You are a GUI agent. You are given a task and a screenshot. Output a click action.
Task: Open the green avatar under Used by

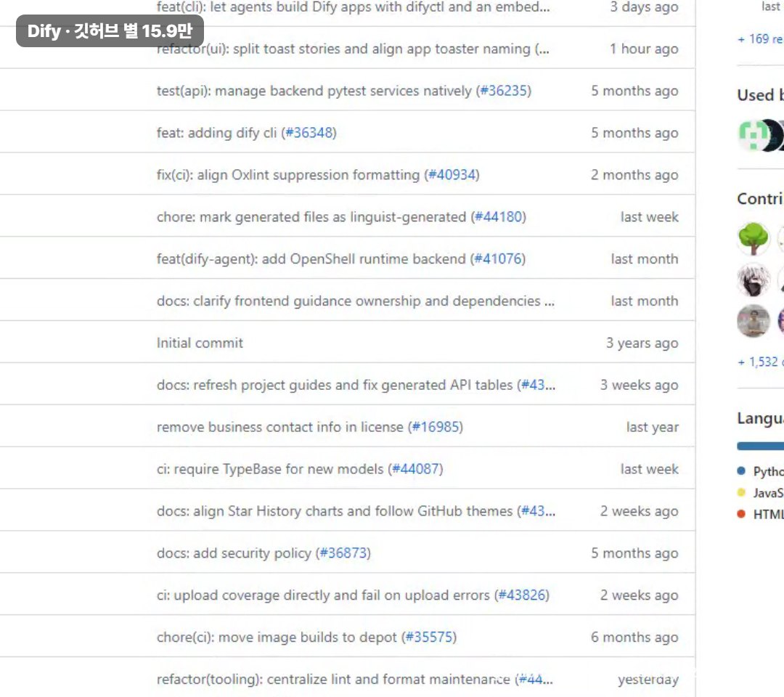753,135
